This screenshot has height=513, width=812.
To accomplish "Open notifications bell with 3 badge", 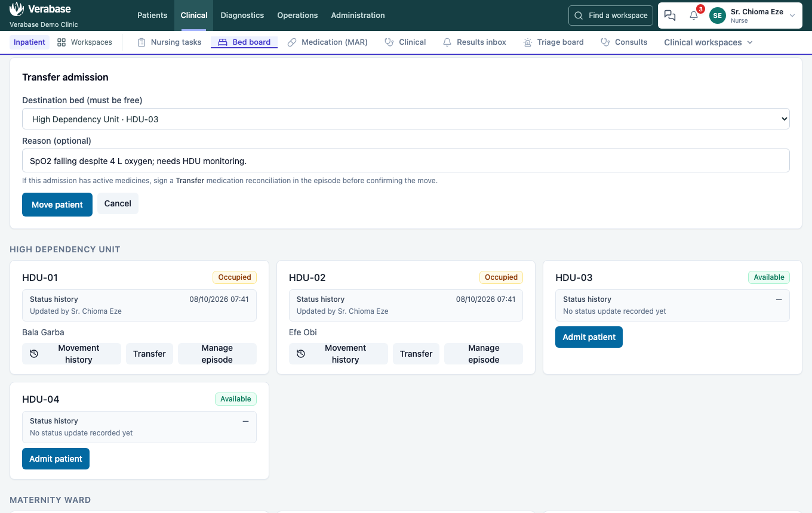I will pos(694,16).
